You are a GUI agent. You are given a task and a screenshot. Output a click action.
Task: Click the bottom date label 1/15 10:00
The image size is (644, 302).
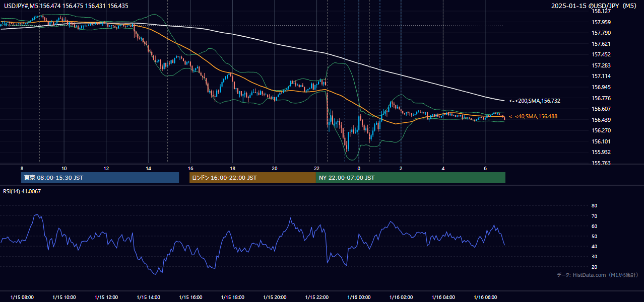coord(64,297)
